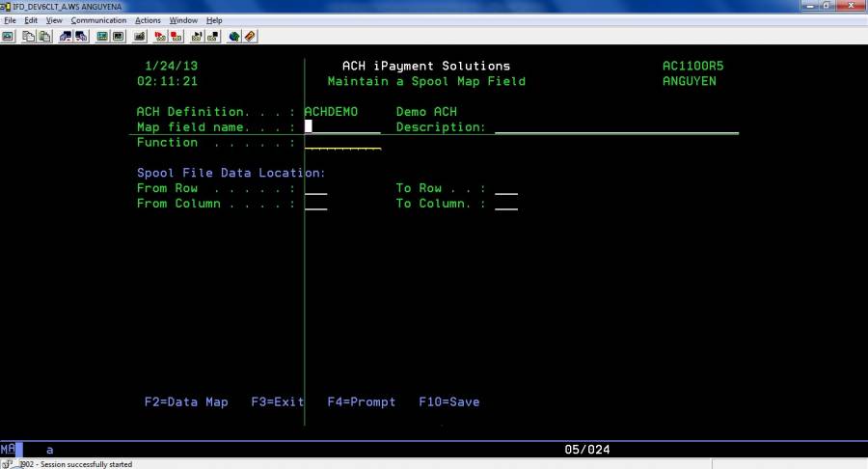Click the F10=Save function key label
The width and height of the screenshot is (868, 469).
pyautogui.click(x=448, y=402)
